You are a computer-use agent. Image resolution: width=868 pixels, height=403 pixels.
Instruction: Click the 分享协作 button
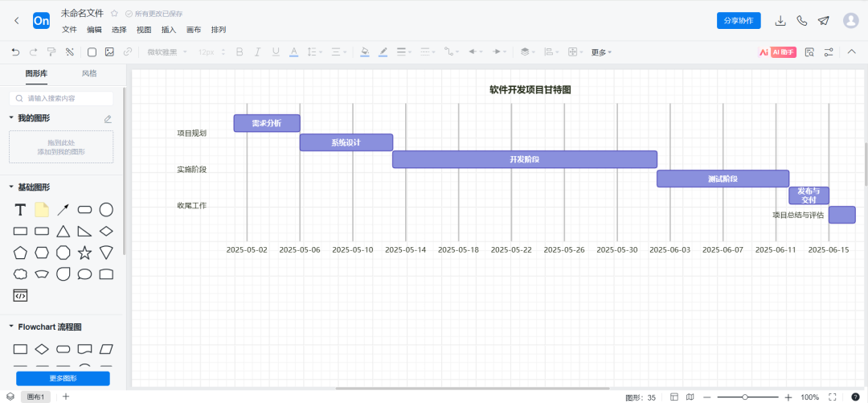click(x=739, y=20)
